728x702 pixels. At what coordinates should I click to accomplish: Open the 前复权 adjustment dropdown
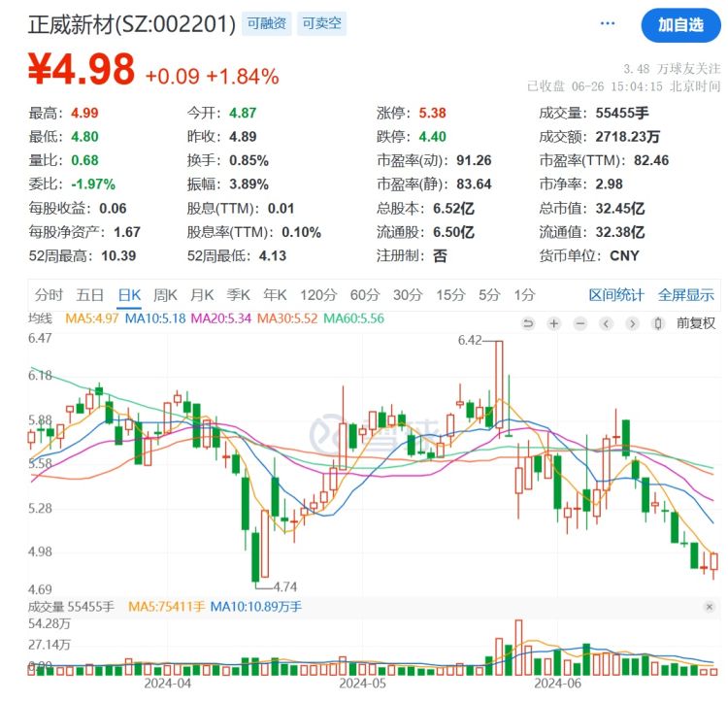click(x=696, y=323)
